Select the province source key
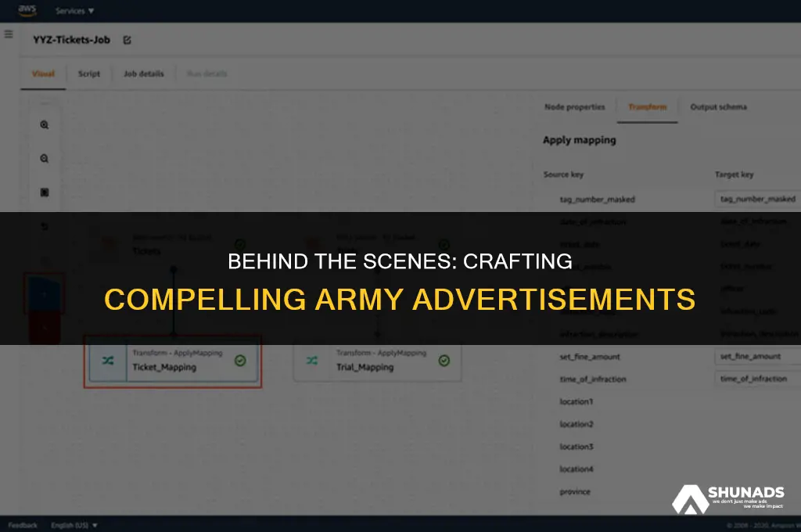Screen dimensions: 801x532 575,491
